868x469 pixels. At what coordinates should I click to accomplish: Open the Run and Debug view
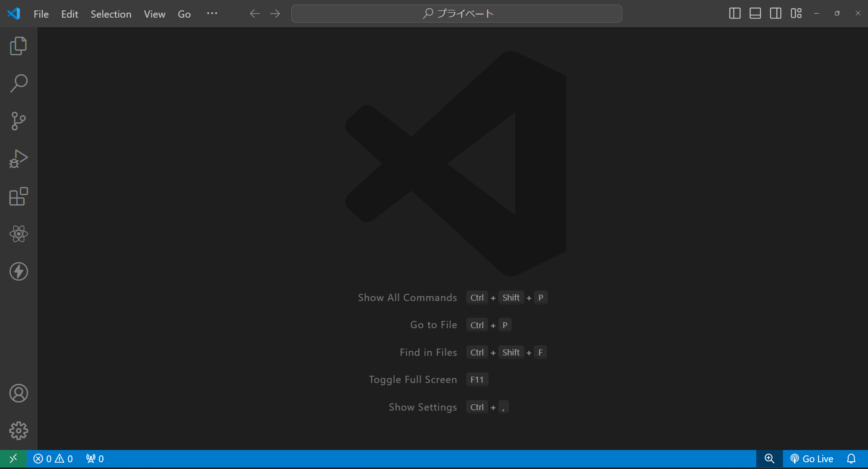point(18,158)
